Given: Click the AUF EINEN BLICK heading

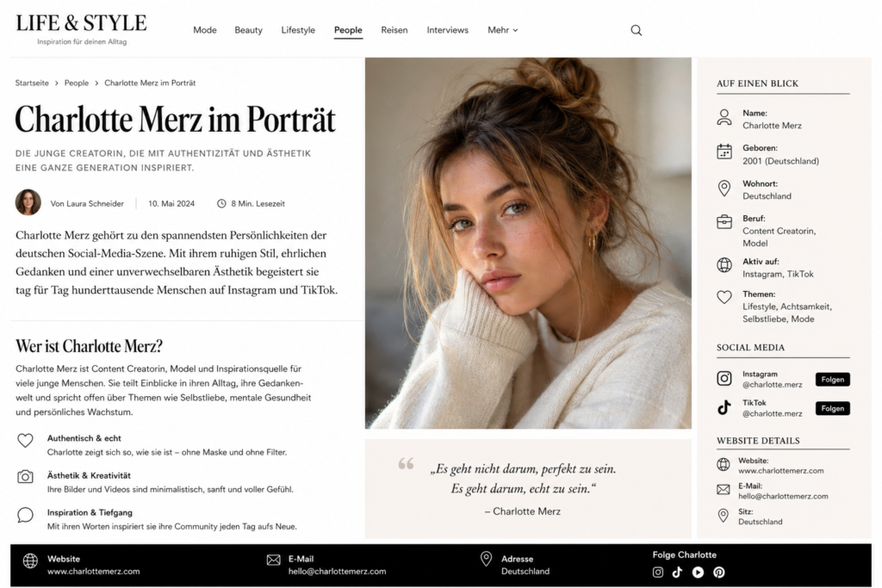Looking at the screenshot, I should point(757,84).
